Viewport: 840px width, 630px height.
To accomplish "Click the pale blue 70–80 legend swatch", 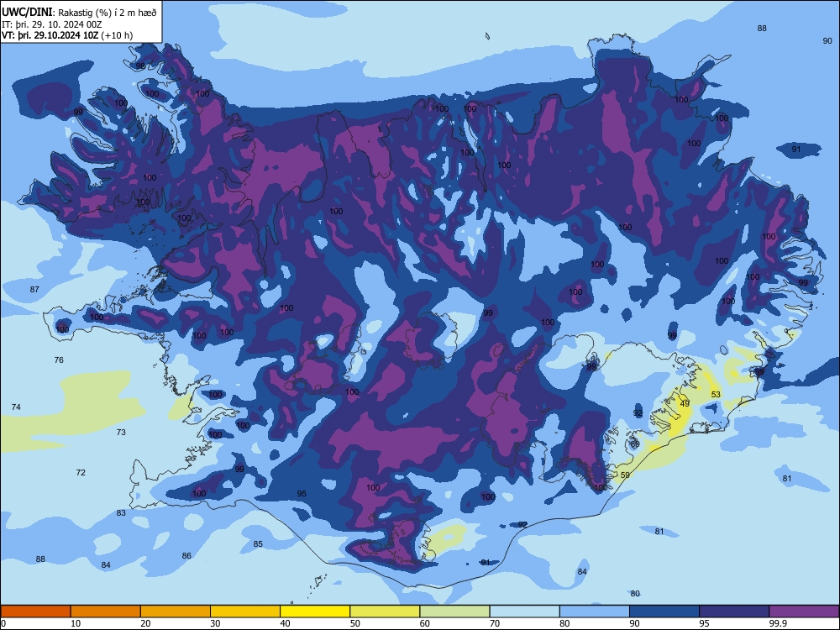I will click(524, 612).
